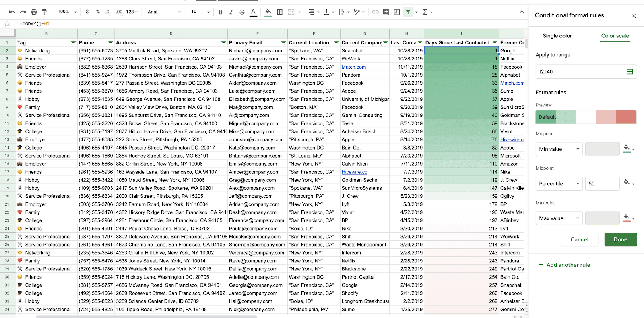Switch to the Single color tab
This screenshot has height=318, width=644.
(x=557, y=36)
